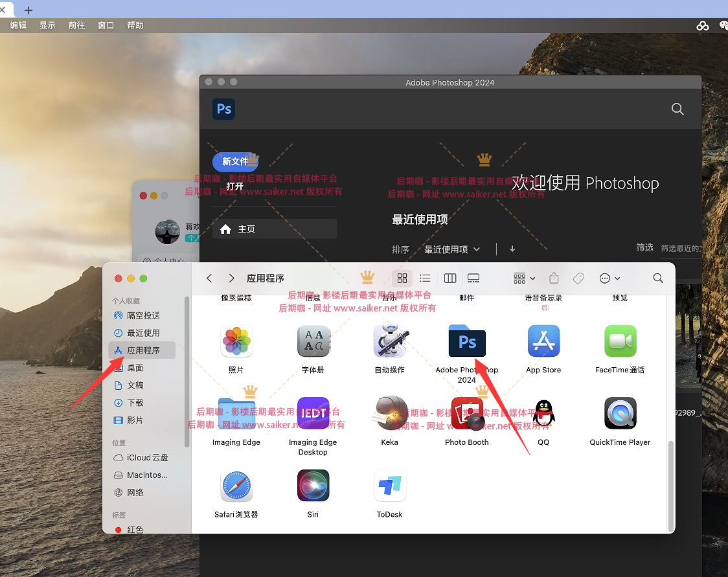Screen dimensions: 728x577
Task: Go back in the Finder window
Action: pyautogui.click(x=209, y=278)
